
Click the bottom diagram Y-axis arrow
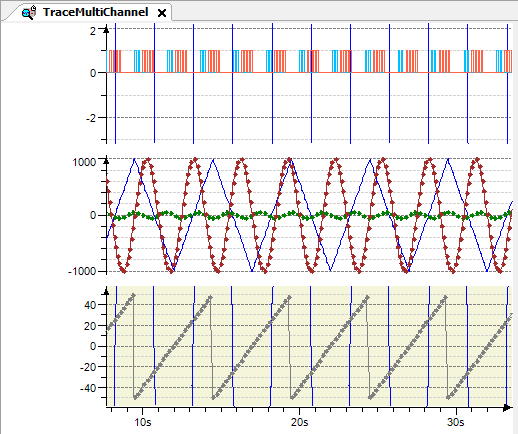(x=106, y=293)
